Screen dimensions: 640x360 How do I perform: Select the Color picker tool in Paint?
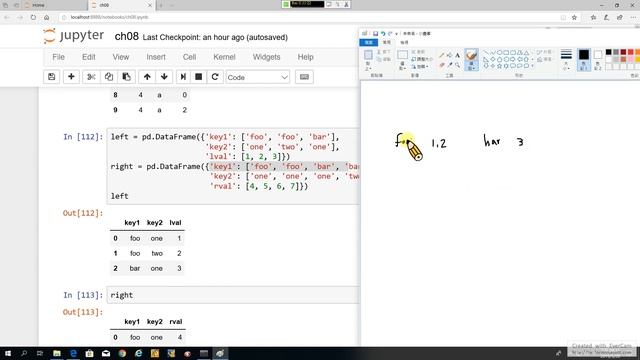pos(449,65)
